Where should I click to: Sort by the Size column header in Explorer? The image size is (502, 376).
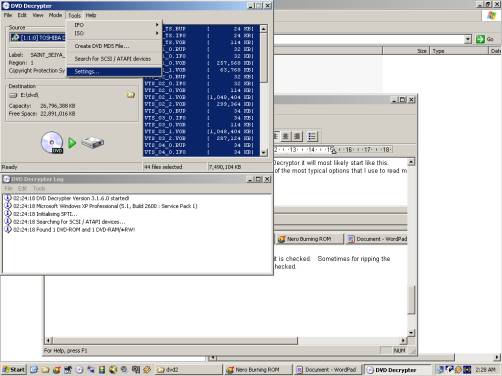pos(406,51)
